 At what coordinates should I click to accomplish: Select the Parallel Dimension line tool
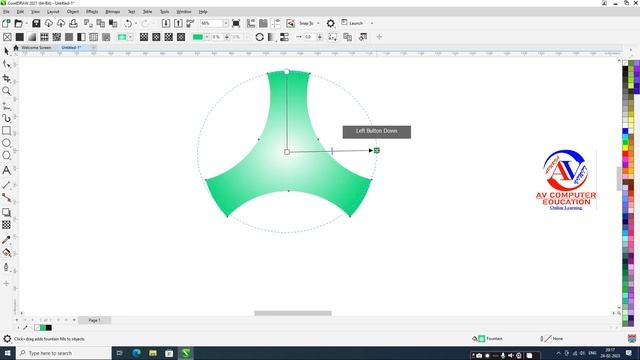6,185
